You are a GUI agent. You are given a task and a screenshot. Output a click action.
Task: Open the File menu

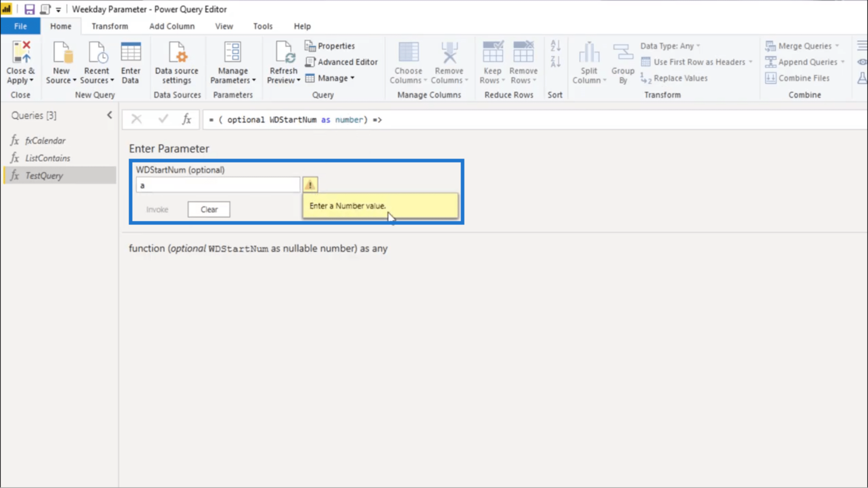tap(21, 26)
